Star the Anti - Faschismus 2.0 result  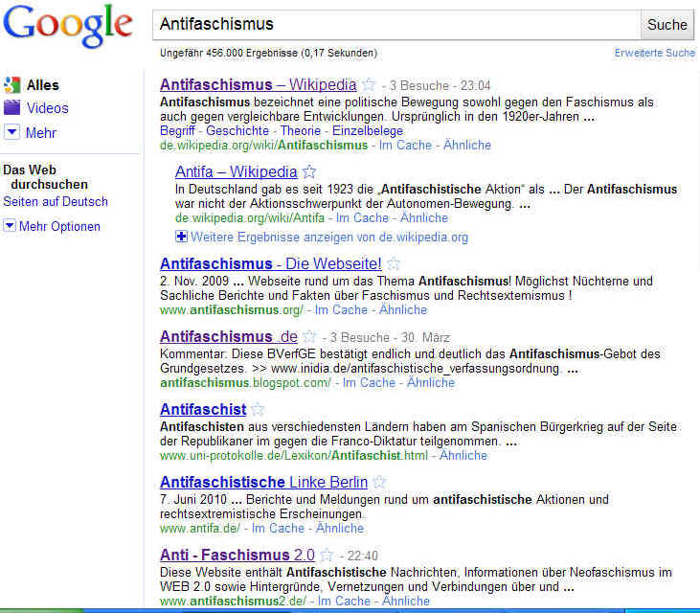[x=327, y=555]
